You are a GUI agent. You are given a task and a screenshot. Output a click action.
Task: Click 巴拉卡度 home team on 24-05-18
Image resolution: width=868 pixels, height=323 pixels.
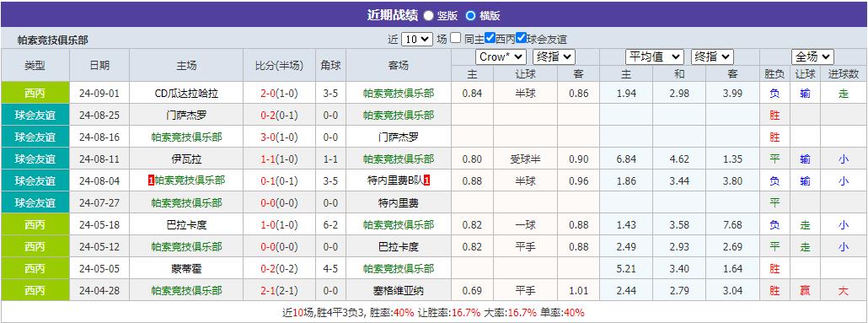pos(186,225)
